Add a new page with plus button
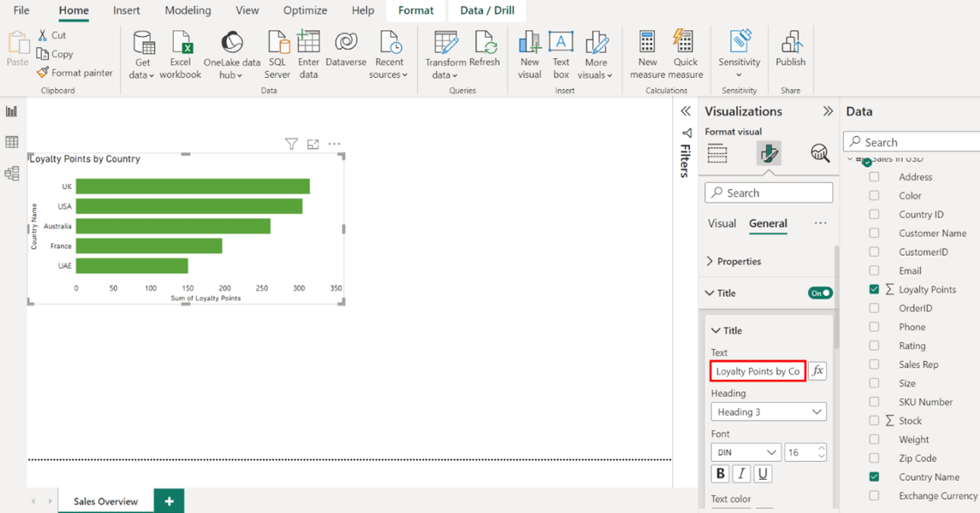The height and width of the screenshot is (513, 980). click(169, 501)
